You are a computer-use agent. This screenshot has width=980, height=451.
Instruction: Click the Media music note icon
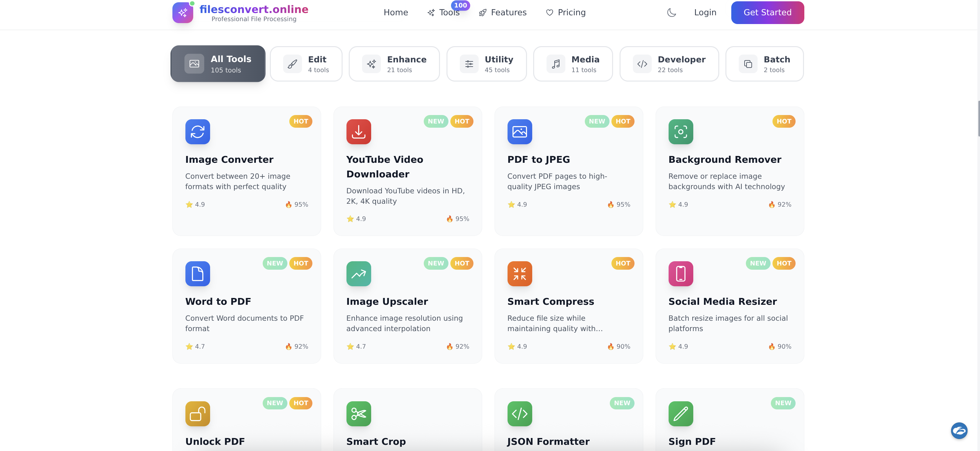point(556,64)
